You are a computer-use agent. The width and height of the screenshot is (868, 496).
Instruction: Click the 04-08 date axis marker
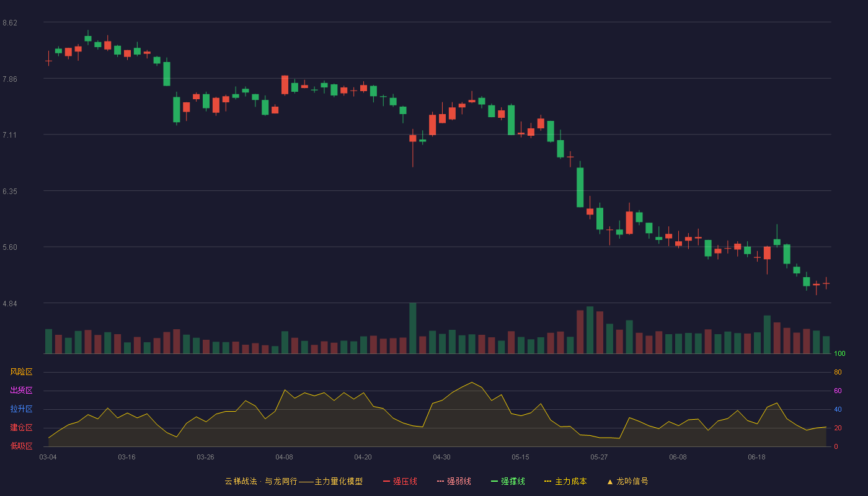[x=285, y=457]
